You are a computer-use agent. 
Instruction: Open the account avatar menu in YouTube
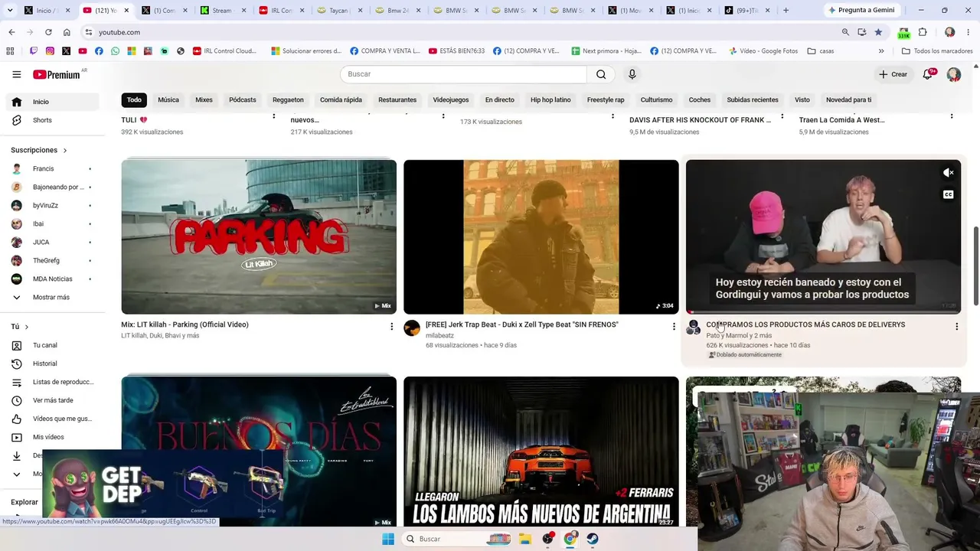(x=953, y=74)
